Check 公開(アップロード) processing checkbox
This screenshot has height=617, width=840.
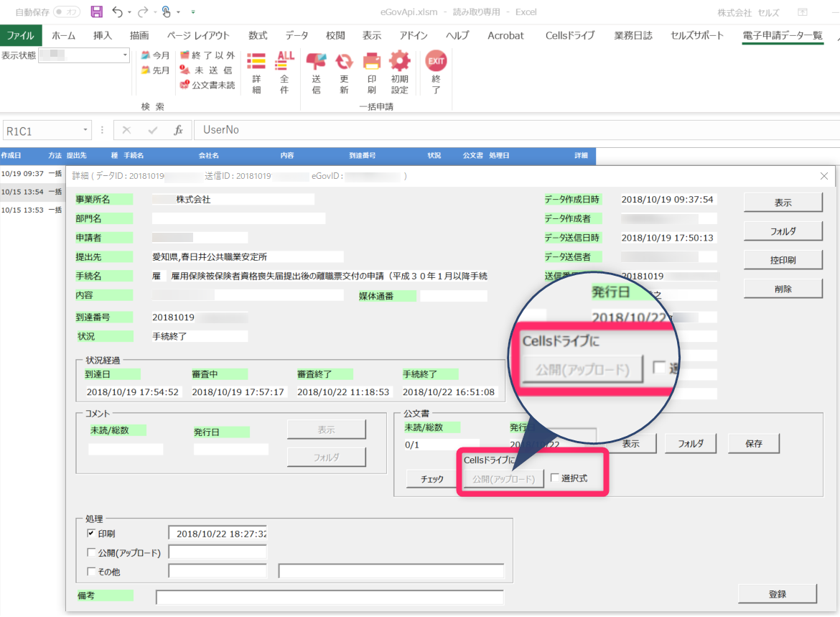(91, 552)
